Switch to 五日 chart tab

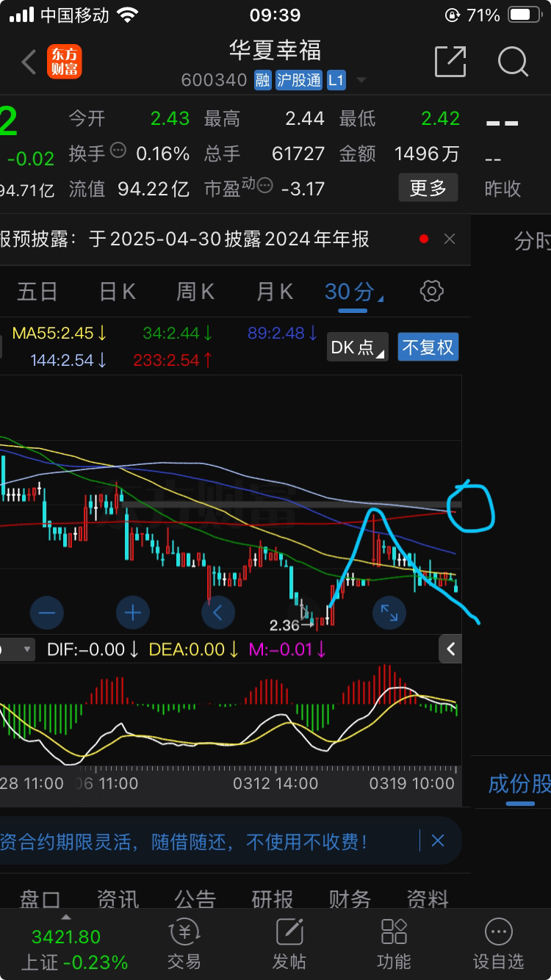tap(37, 292)
